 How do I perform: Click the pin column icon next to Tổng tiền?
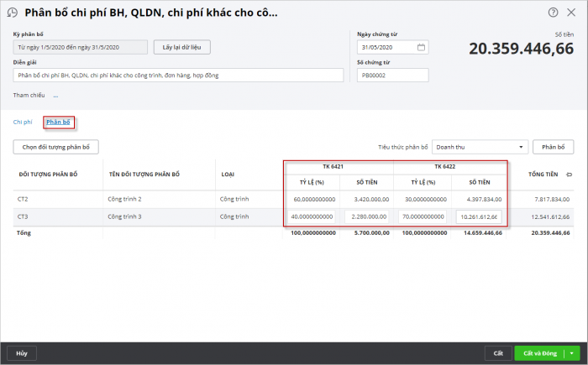tap(569, 175)
